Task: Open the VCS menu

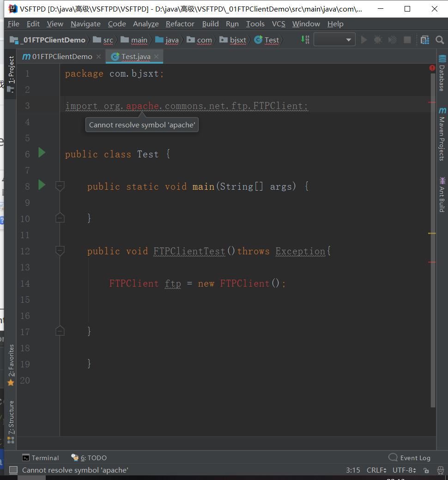Action: pyautogui.click(x=278, y=24)
